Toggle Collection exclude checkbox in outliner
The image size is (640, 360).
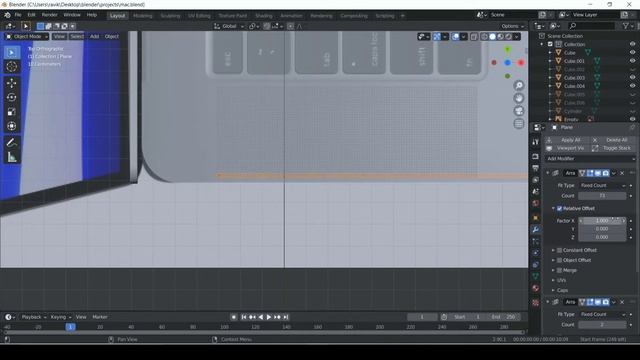(550, 44)
